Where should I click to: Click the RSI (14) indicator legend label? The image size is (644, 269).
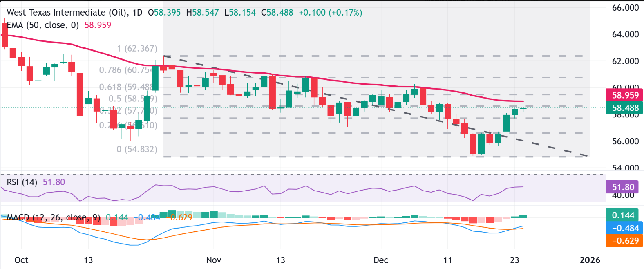pos(22,182)
